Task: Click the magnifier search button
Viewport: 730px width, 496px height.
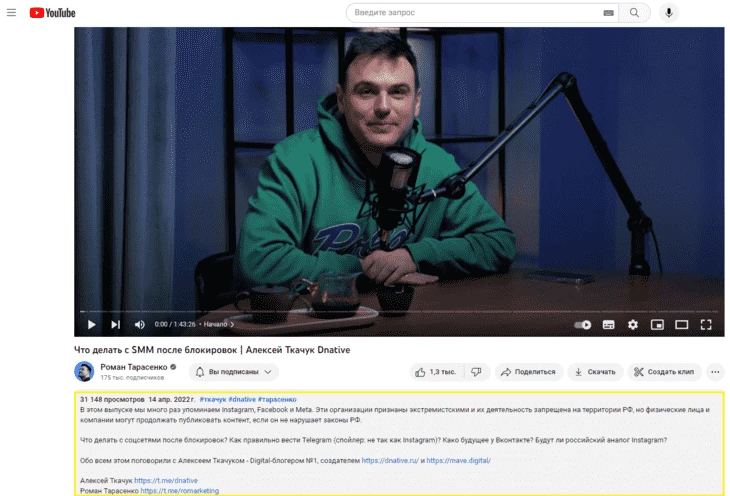Action: 634,13
